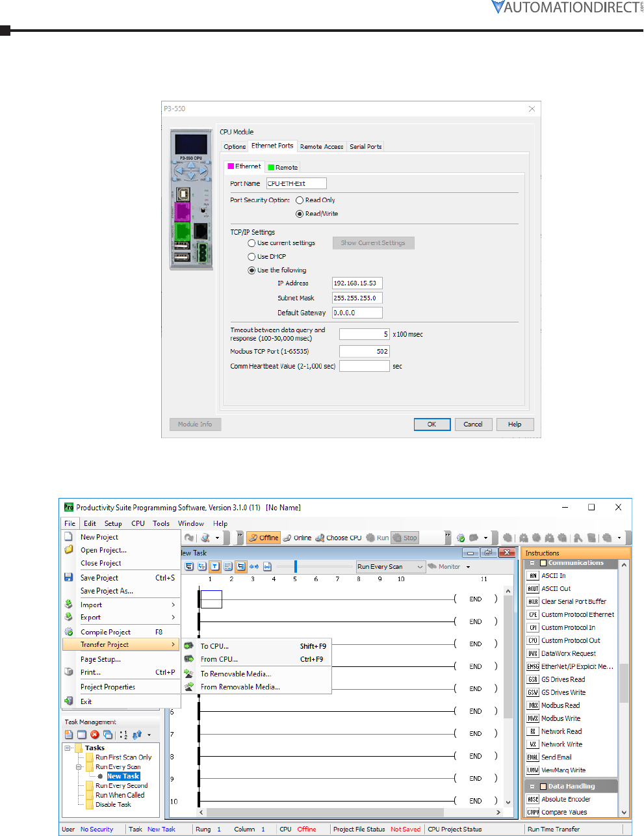Open the Task Management toolbar dropdown arrow

click(149, 735)
